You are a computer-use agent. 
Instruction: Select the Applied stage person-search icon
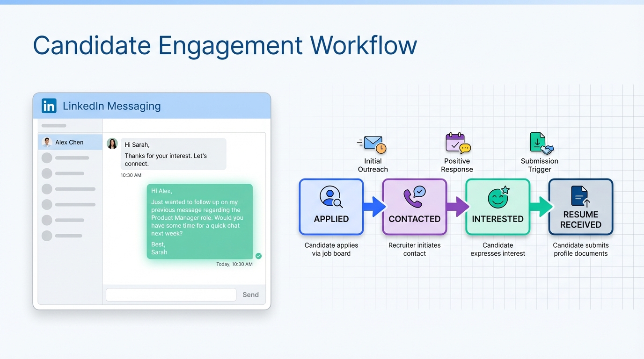click(331, 197)
